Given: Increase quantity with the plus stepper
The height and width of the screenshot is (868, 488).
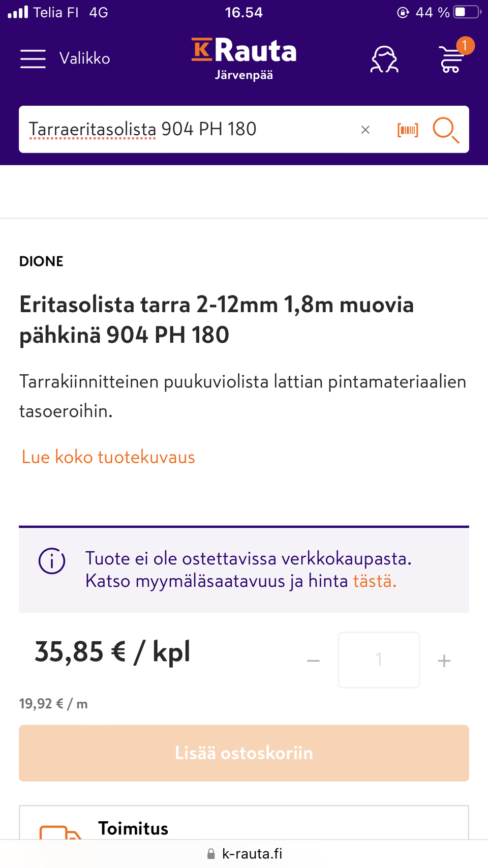Looking at the screenshot, I should [444, 660].
